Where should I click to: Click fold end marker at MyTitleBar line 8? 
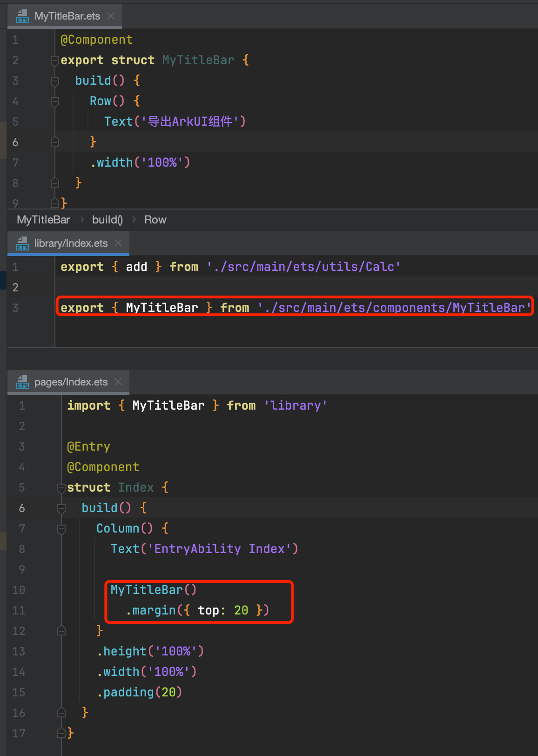coord(55,182)
